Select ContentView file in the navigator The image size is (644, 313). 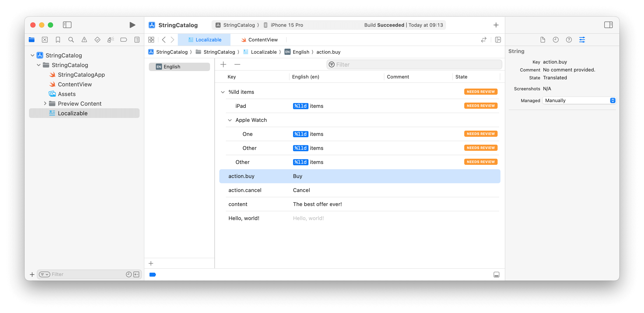point(75,84)
